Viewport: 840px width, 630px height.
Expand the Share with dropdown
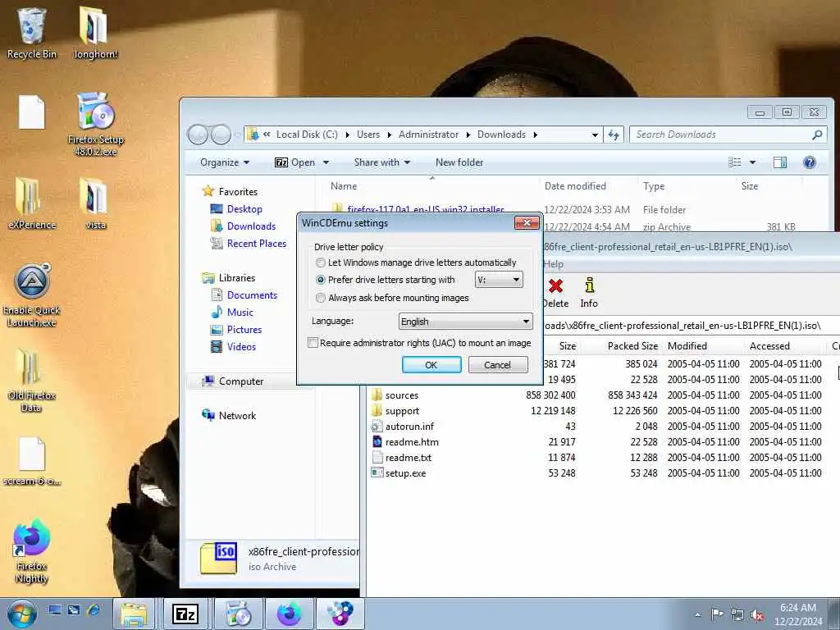[x=382, y=162]
